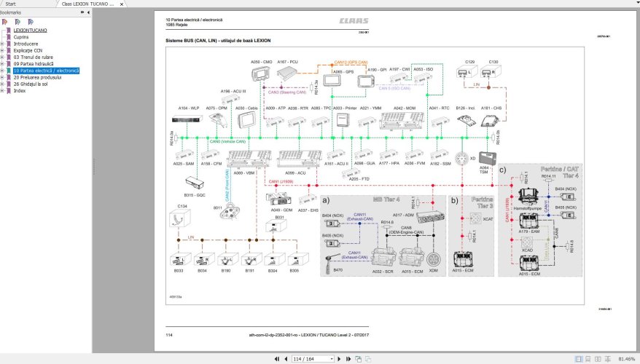Click the A030 - Cebis terminal in diagram
The width and height of the screenshot is (640, 364).
pyautogui.click(x=246, y=120)
